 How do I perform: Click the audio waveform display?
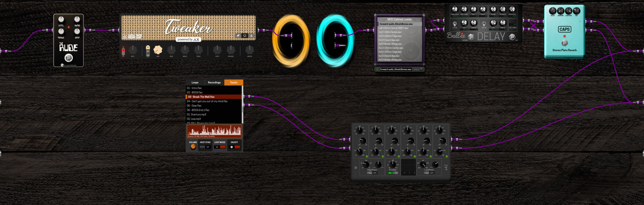(214, 131)
